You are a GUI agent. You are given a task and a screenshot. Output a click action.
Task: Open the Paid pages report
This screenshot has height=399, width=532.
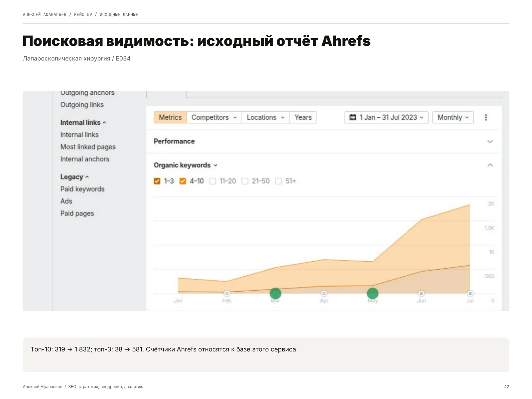[77, 213]
